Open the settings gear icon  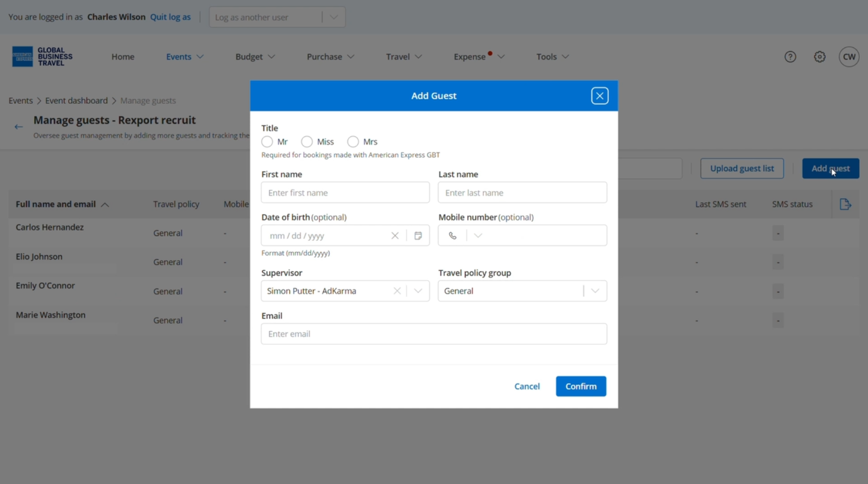[820, 57]
